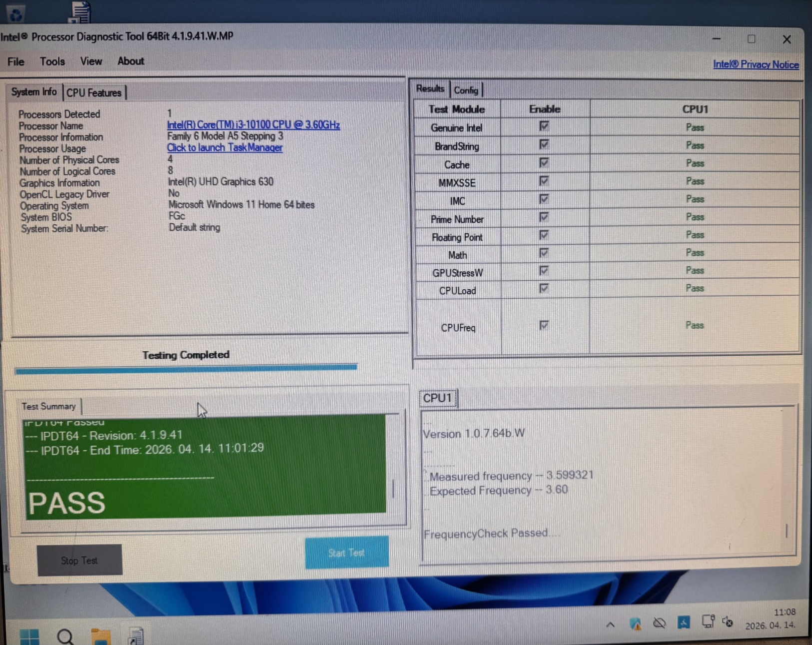Select the CPUFreq test module row label
The width and height of the screenshot is (812, 645).
point(458,328)
